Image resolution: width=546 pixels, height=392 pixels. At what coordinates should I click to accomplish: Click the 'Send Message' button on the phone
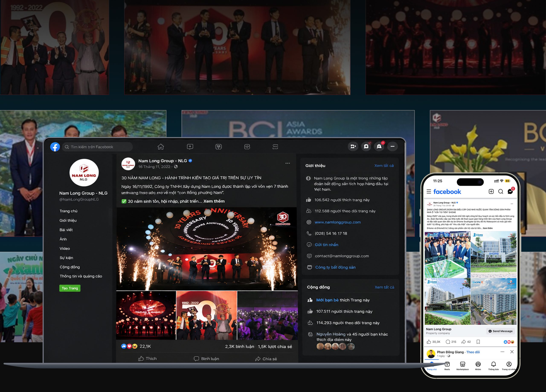tap(500, 331)
